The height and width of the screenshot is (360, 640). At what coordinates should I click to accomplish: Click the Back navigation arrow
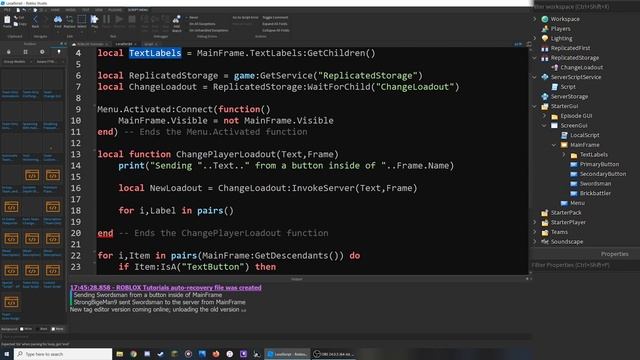coord(35,19)
